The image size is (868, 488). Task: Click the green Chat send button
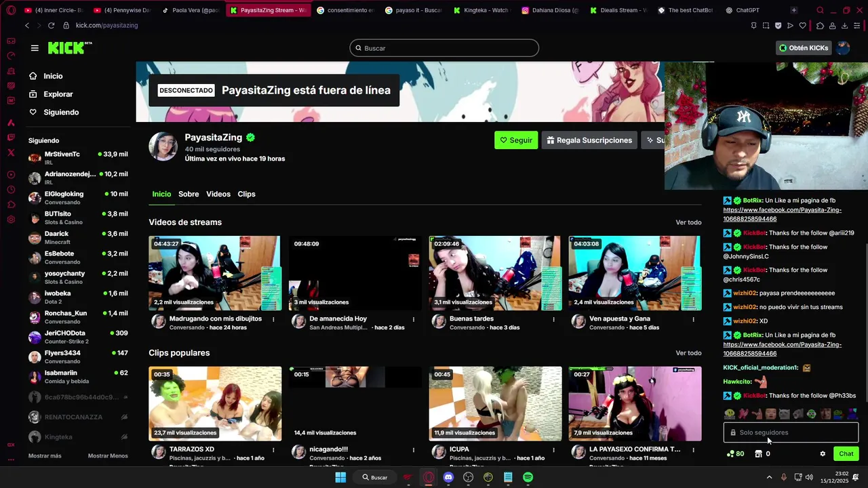pyautogui.click(x=846, y=454)
